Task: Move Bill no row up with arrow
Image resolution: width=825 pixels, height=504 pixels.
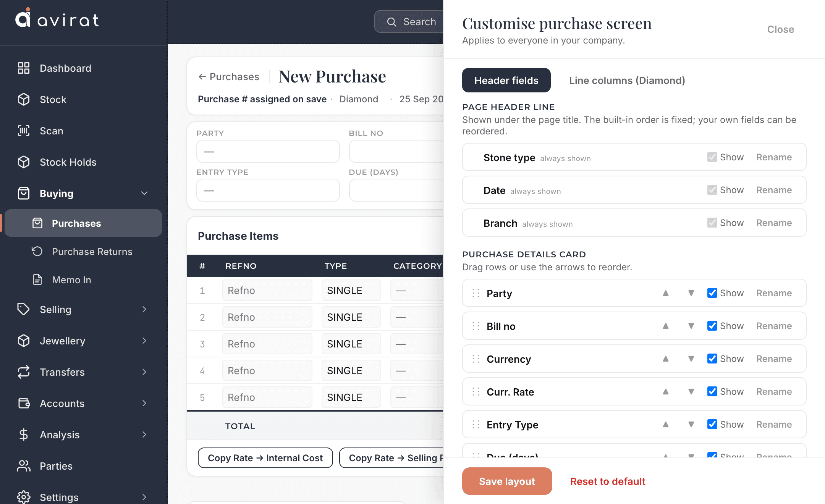Action: (x=666, y=326)
